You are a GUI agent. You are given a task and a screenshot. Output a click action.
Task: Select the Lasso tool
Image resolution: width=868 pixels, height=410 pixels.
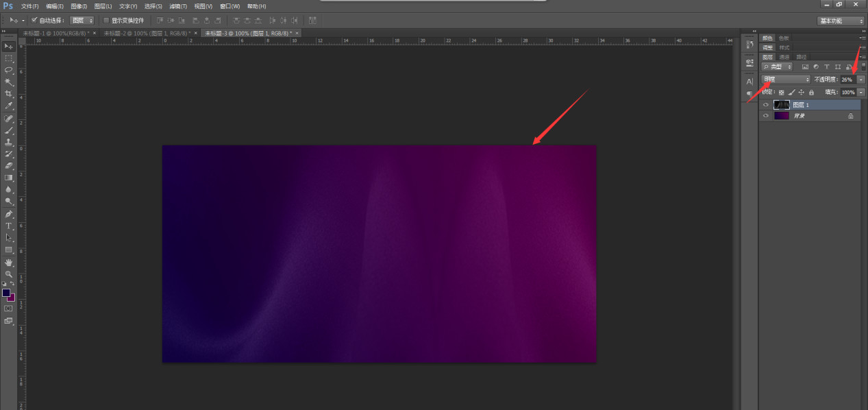click(9, 70)
